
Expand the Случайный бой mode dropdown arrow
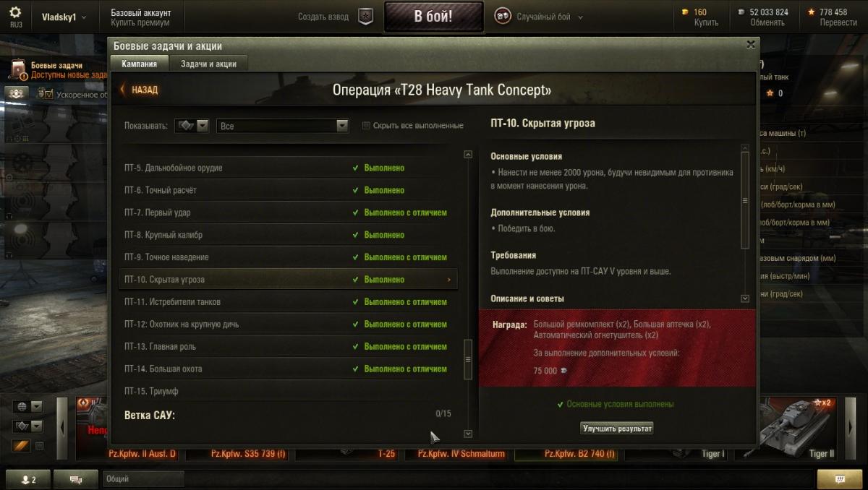pos(580,17)
